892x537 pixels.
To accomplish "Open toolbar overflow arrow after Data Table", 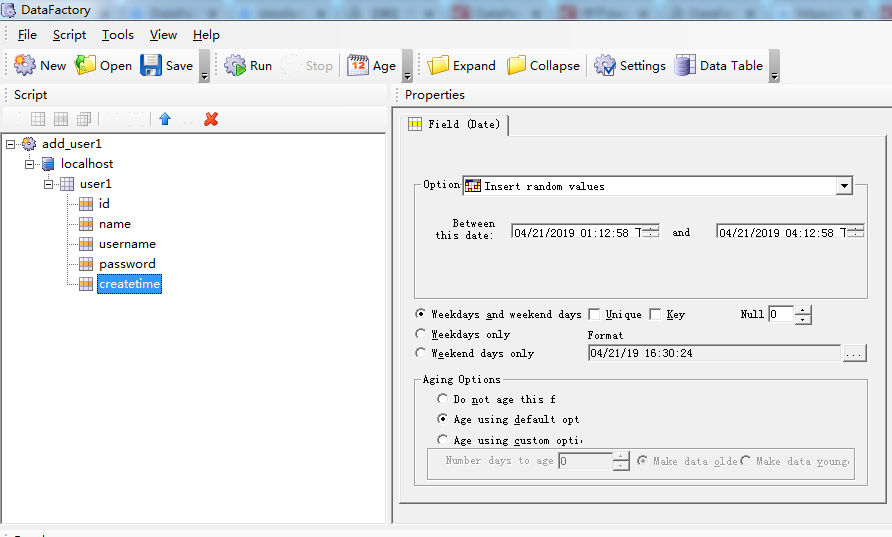I will pyautogui.click(x=774, y=66).
